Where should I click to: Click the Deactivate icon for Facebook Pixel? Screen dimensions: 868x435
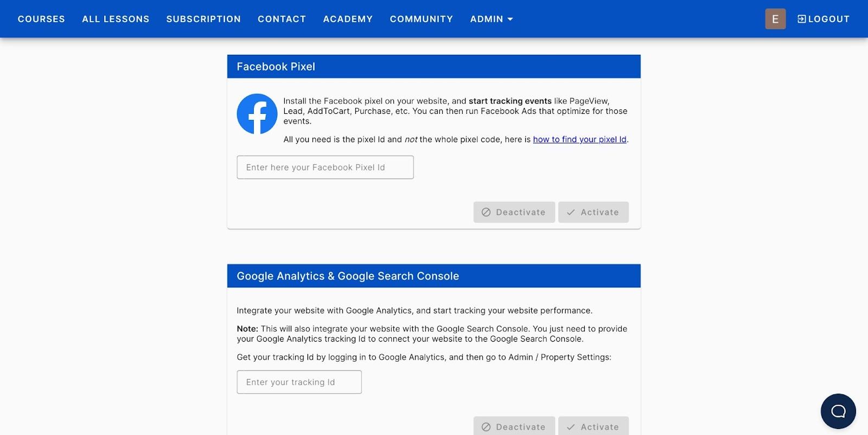(487, 212)
